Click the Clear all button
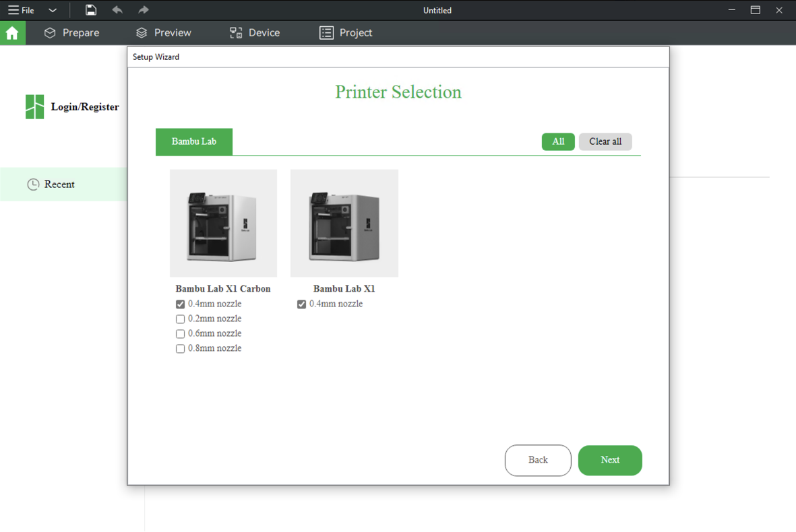796x532 pixels. point(605,141)
